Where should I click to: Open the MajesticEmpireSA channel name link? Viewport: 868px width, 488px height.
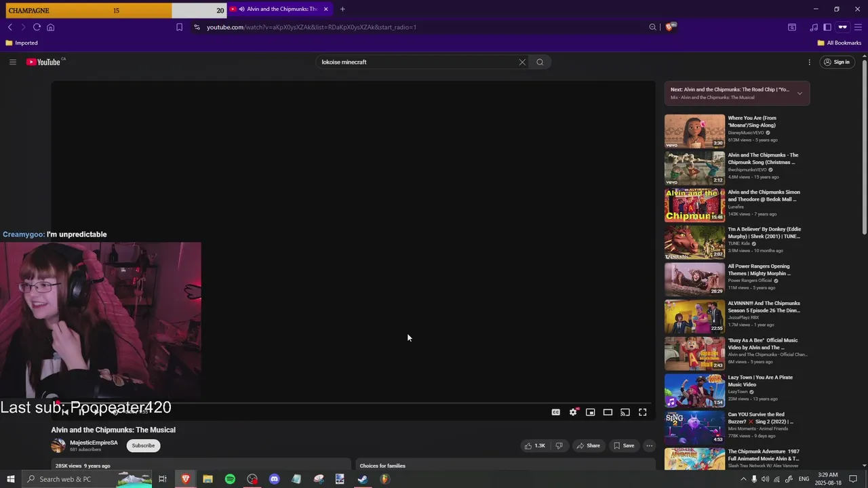[94, 443]
